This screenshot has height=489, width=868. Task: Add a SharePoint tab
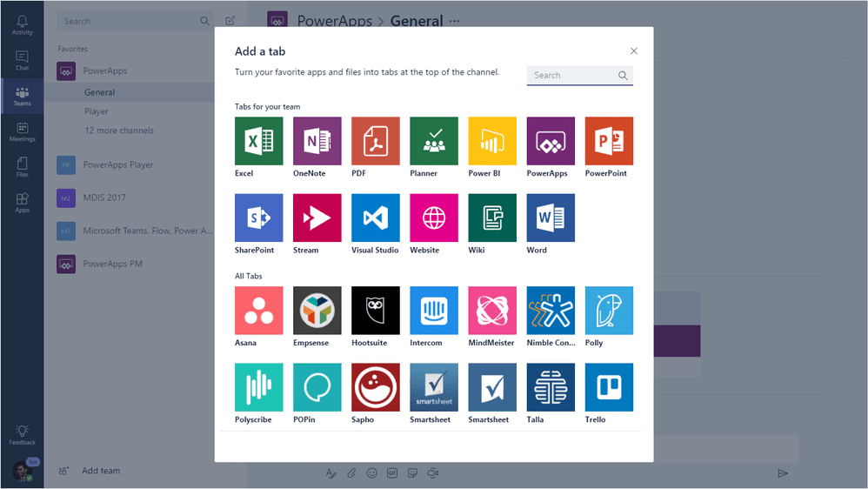click(x=258, y=218)
